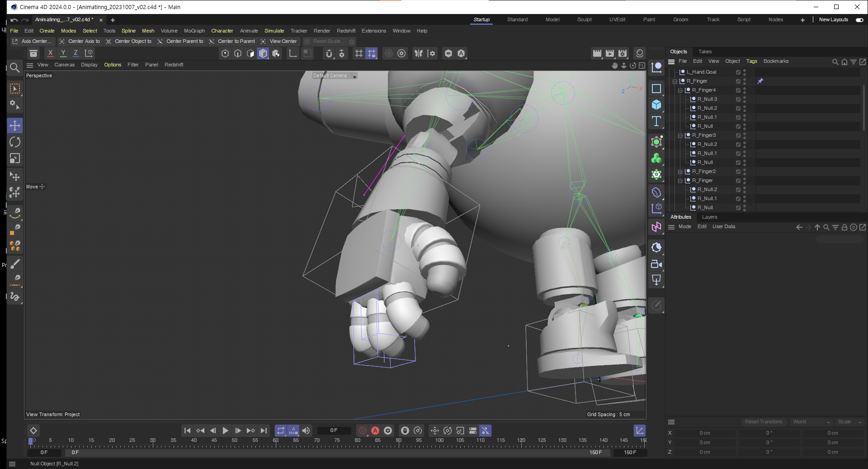Click timeline ruler at frame 75
Viewport: 868px width, 469px height.
click(x=337, y=441)
